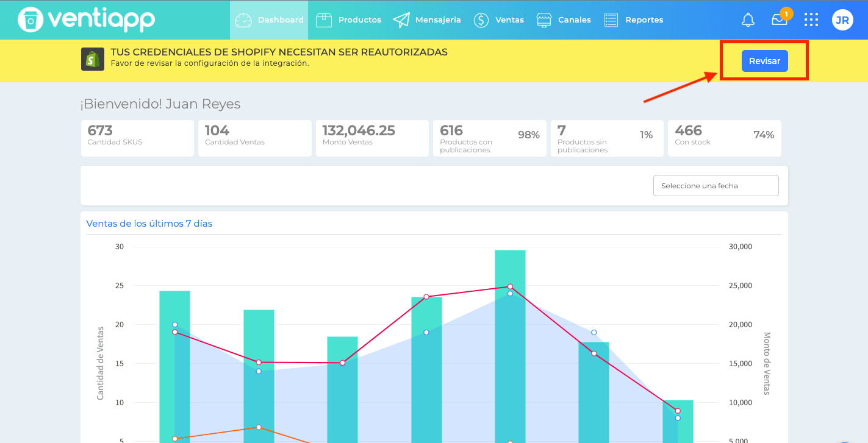Click the tallest bar in the sales chart
This screenshot has width=868, height=443.
point(510,346)
